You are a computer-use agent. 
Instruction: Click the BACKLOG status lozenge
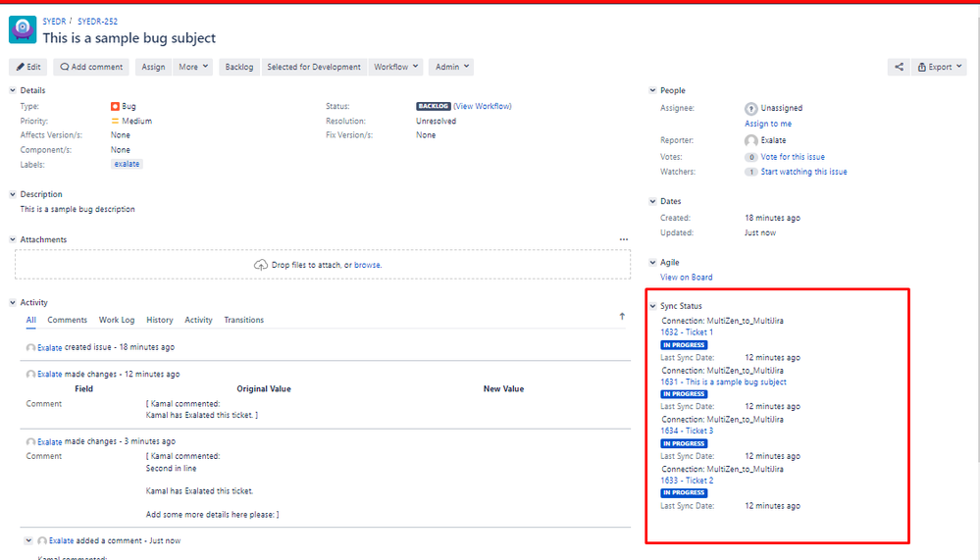[434, 106]
